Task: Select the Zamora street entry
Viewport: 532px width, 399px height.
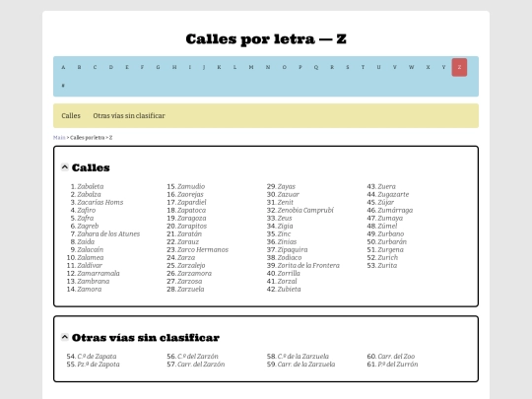Action: pos(90,289)
